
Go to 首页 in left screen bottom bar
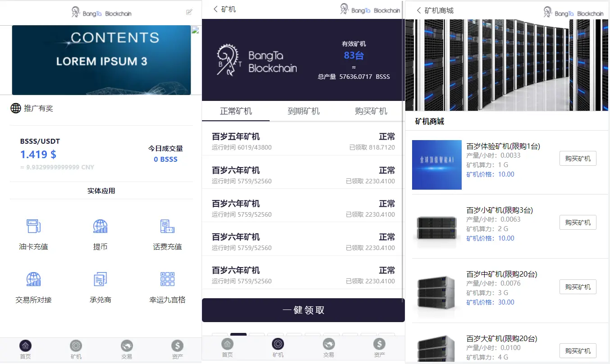point(25,350)
